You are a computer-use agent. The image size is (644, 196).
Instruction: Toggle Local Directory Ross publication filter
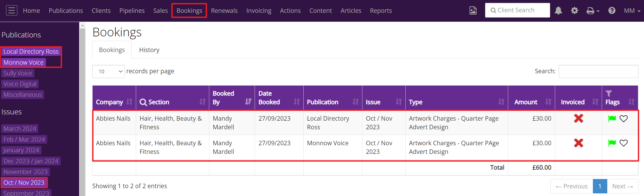[x=31, y=52]
